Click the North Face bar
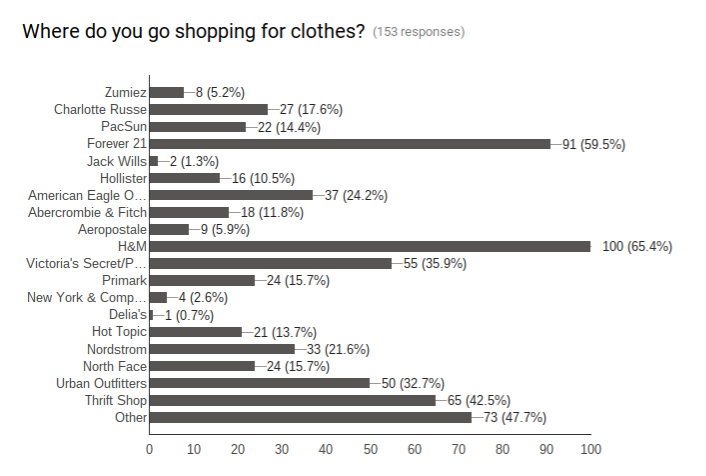 [x=202, y=366]
